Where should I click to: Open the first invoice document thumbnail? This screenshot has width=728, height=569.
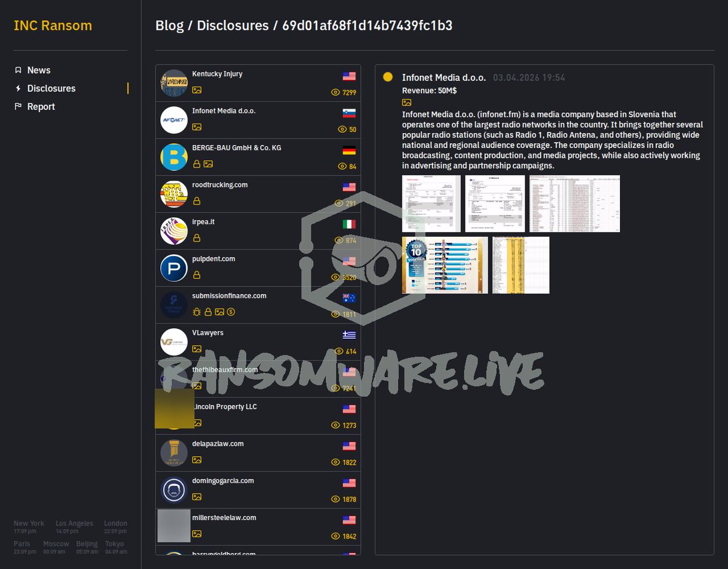[431, 204]
